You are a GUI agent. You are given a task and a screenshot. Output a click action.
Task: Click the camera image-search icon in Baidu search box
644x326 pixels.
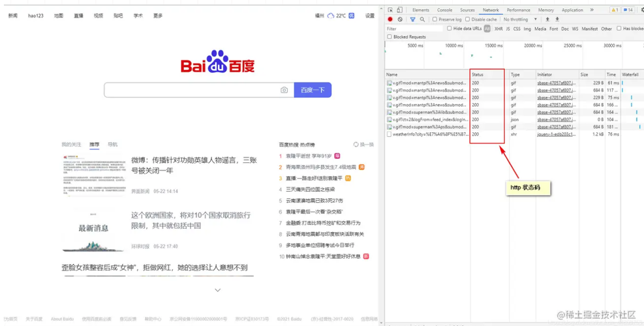point(284,90)
